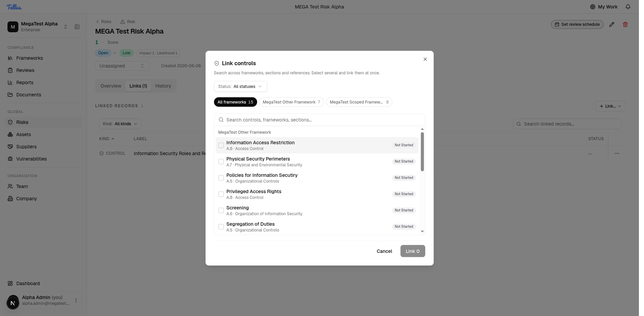Delete risk using red trash icon
This screenshot has height=316, width=644.
point(625,24)
